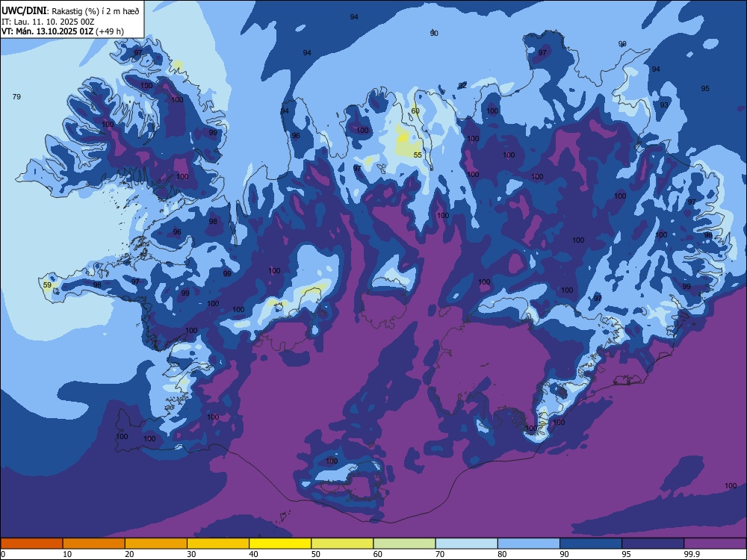Select 'Rakastig (%) í 2 m hæð' label
Viewport: 747px width, 560px height.
pos(96,11)
